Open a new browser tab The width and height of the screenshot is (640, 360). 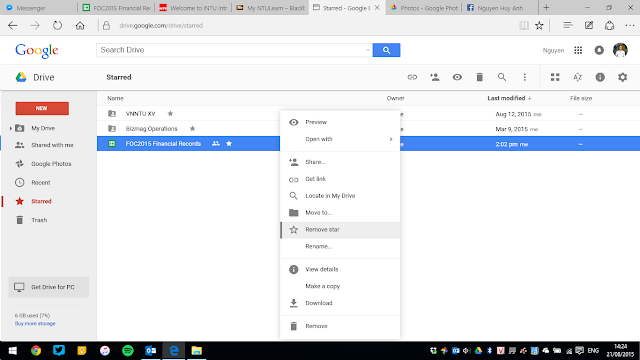pyautogui.click(x=546, y=8)
